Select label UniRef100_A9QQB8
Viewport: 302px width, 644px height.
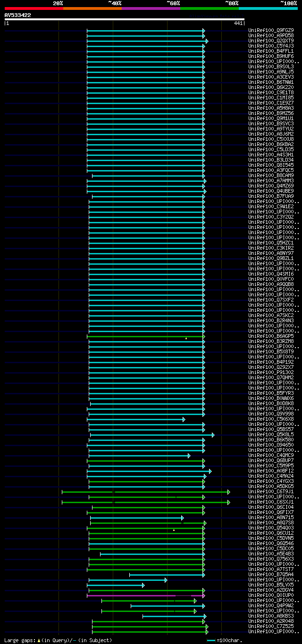[x=271, y=284]
